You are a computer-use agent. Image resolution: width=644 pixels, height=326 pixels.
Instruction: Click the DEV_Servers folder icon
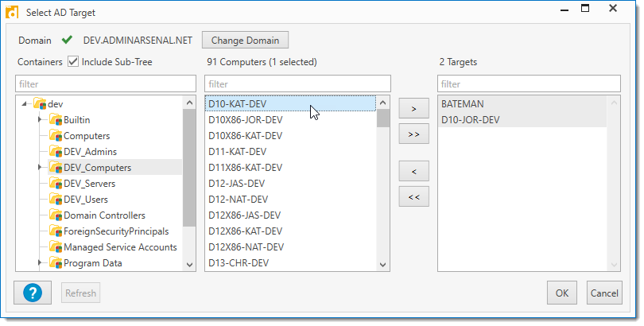pos(55,184)
